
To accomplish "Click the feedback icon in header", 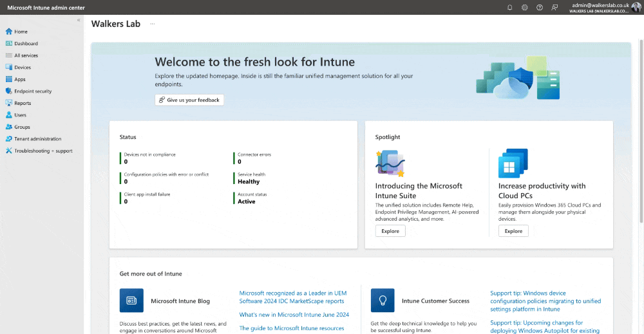I will click(x=554, y=7).
